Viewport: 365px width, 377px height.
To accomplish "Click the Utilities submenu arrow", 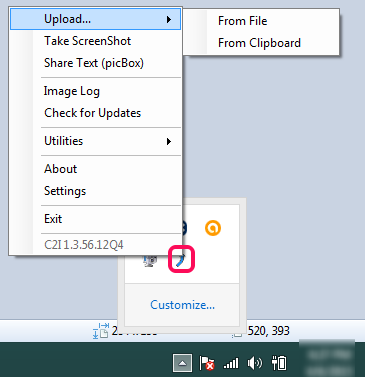I will (x=169, y=141).
